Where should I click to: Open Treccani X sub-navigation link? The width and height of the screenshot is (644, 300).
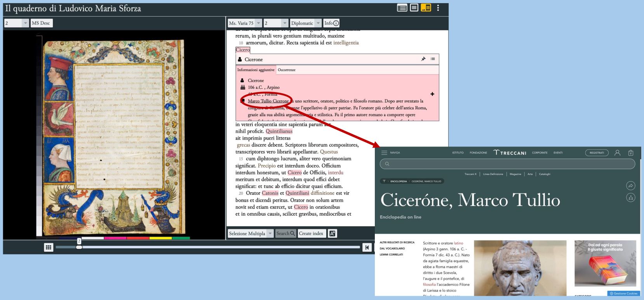click(x=470, y=174)
